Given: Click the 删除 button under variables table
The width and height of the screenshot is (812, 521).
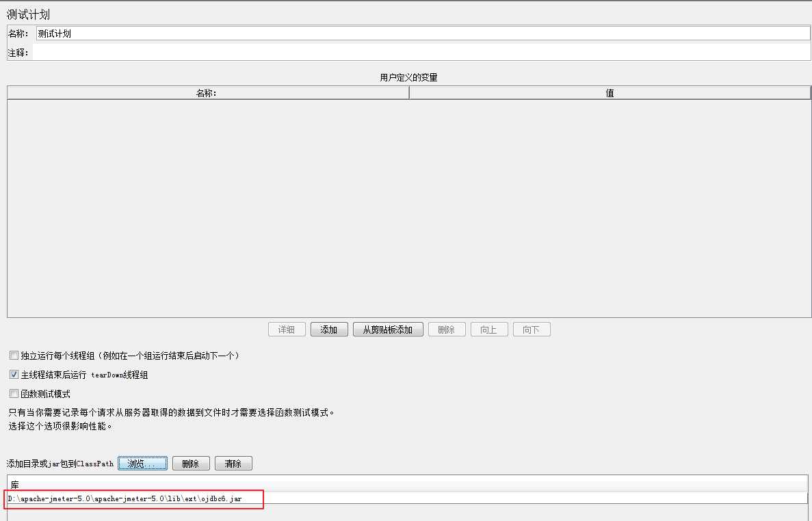Looking at the screenshot, I should 447,330.
